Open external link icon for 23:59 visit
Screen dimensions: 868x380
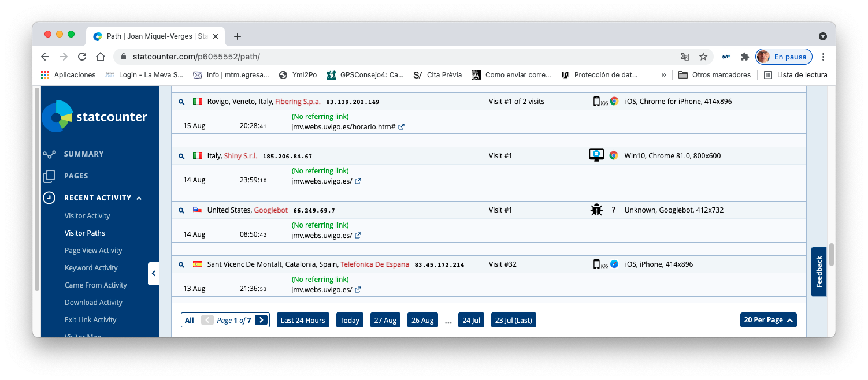pos(358,181)
